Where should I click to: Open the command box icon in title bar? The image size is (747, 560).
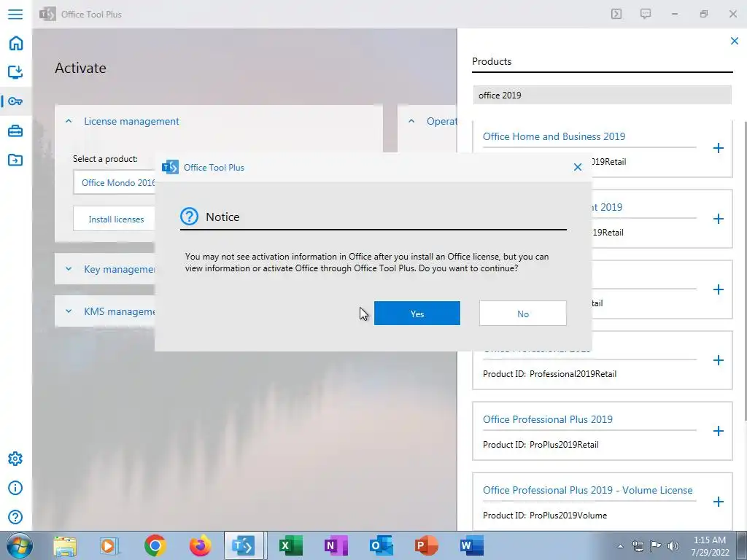coord(616,14)
